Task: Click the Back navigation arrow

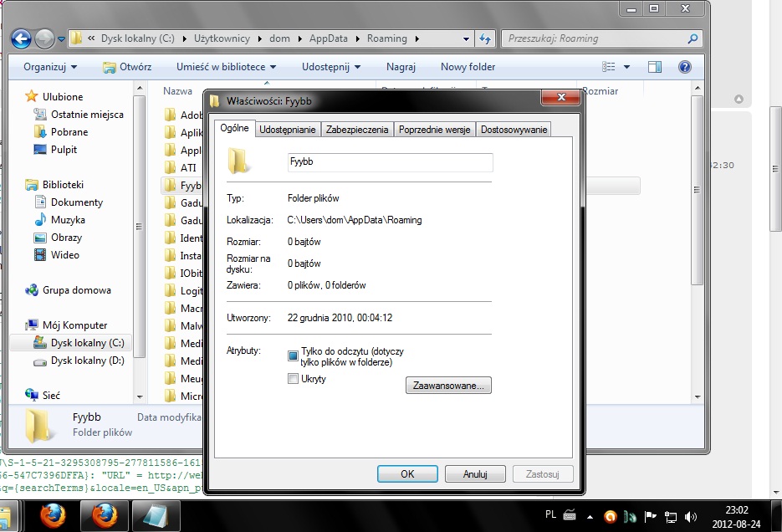Action: click(21, 38)
